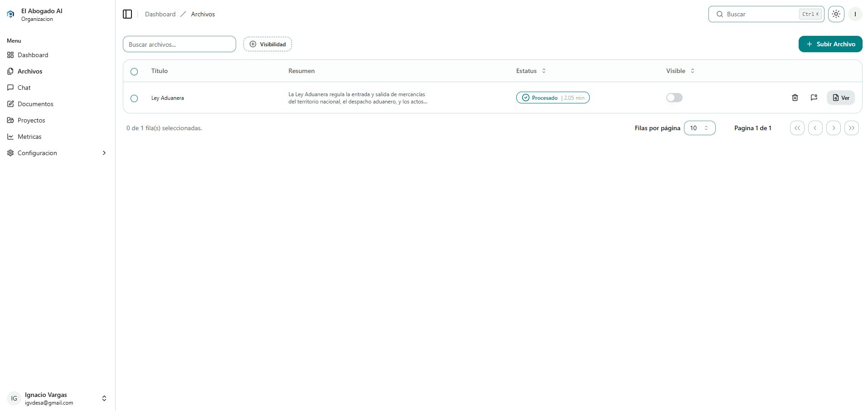Open Ley Aduanera with Ver button
The image size is (868, 411).
pos(840,98)
